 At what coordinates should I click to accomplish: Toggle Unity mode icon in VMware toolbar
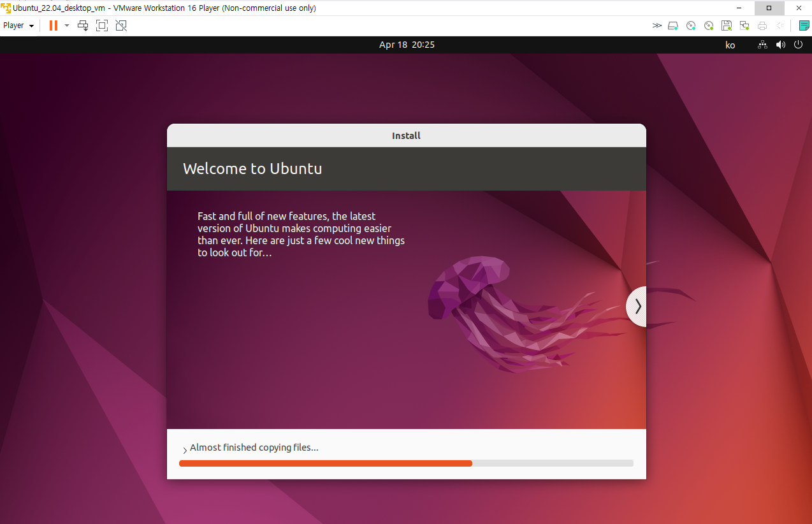121,25
